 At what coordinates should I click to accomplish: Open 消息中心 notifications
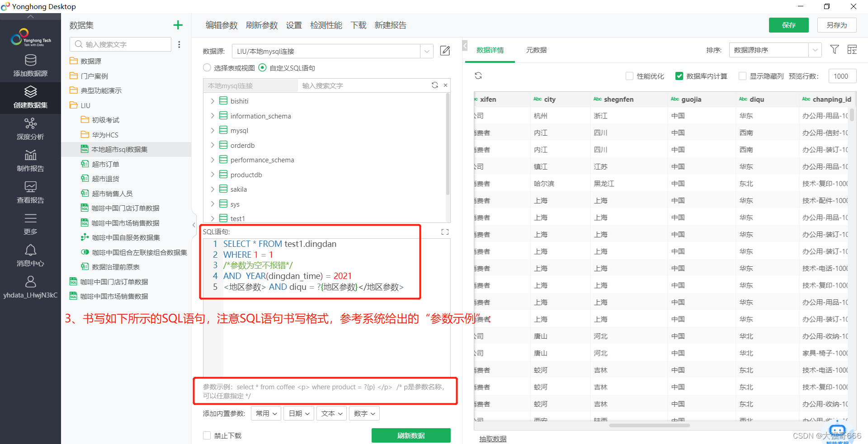click(x=30, y=256)
